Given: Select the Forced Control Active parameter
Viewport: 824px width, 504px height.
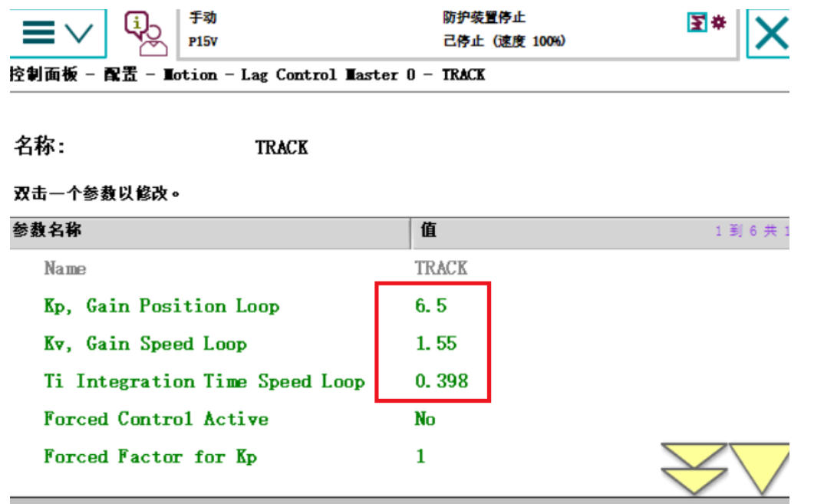Looking at the screenshot, I should click(156, 419).
